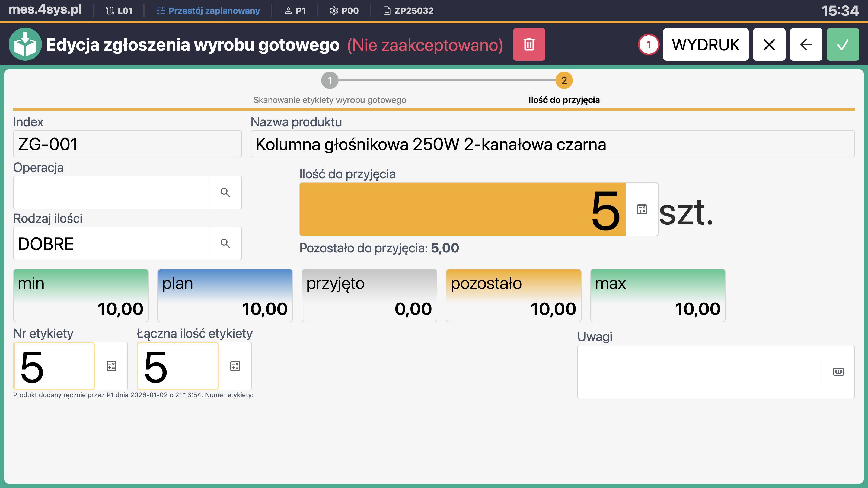
Task: Open the Operacja search picker
Action: point(225,192)
